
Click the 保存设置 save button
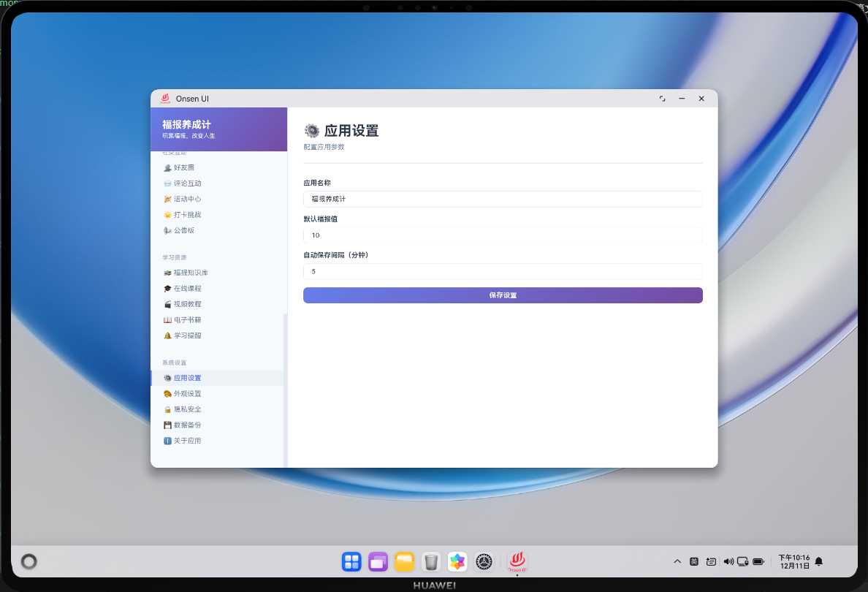tap(503, 295)
